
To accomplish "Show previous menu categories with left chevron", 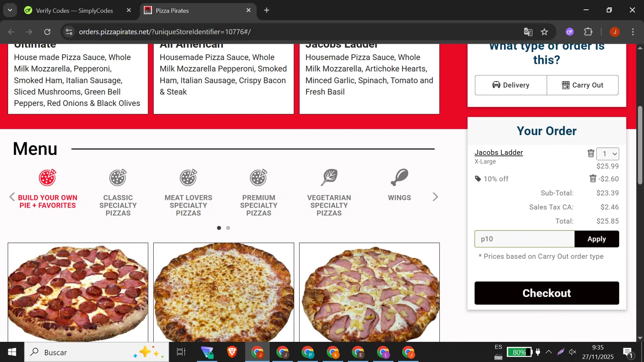I will tap(12, 197).
